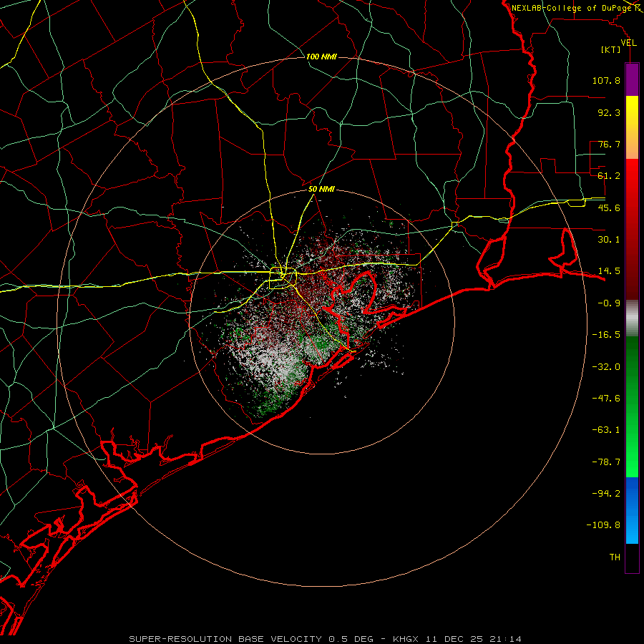Click the 30.1 velocity scale value
This screenshot has width=644, height=644.
[x=609, y=240]
